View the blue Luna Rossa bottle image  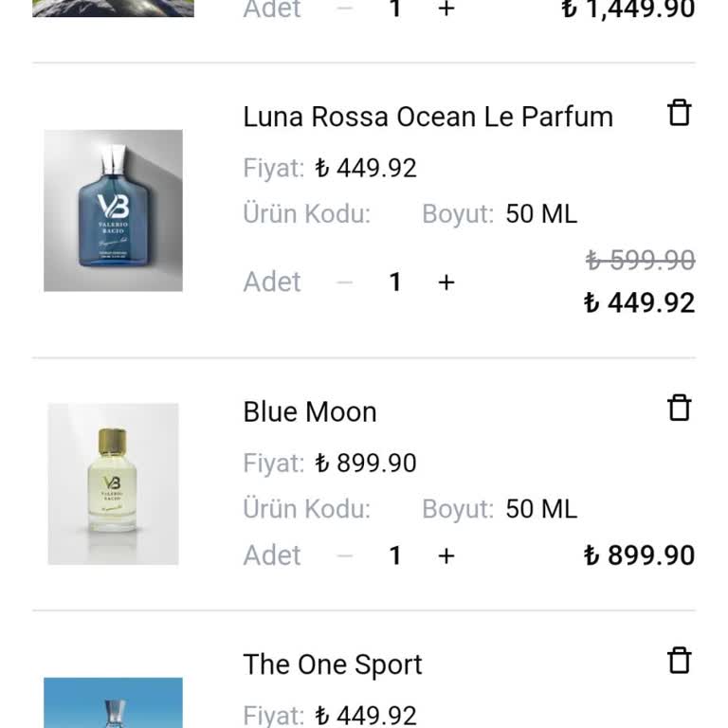pyautogui.click(x=113, y=210)
